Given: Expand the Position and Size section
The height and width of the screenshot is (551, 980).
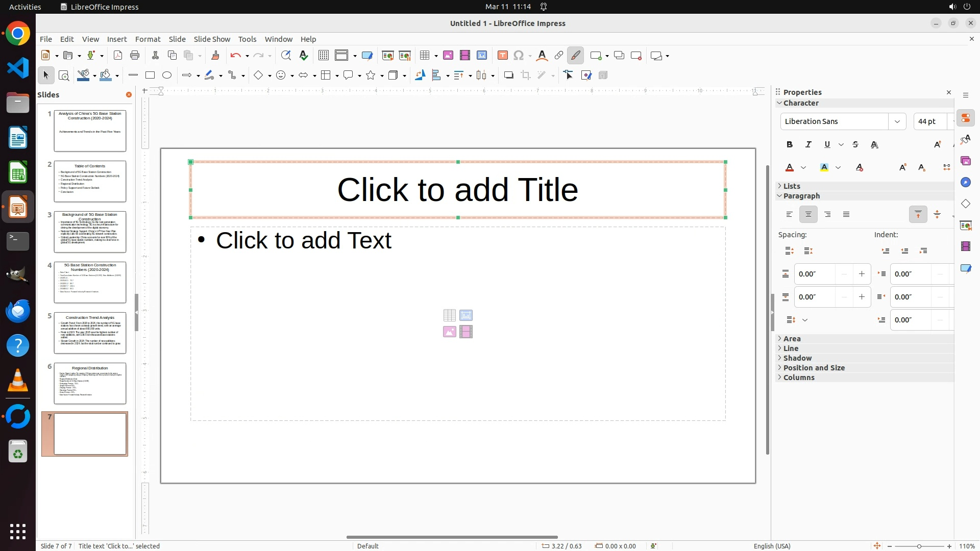Looking at the screenshot, I should pyautogui.click(x=814, y=368).
